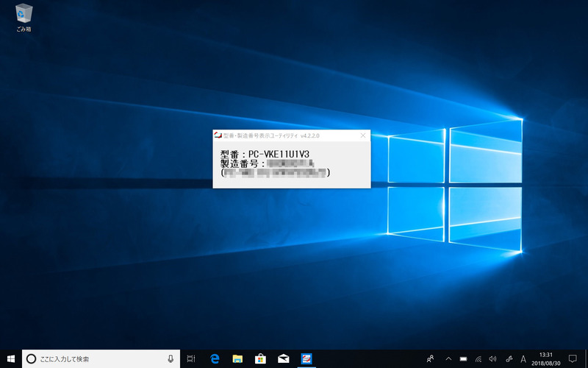
Task: Open the People icon in the system tray
Action: 431,359
